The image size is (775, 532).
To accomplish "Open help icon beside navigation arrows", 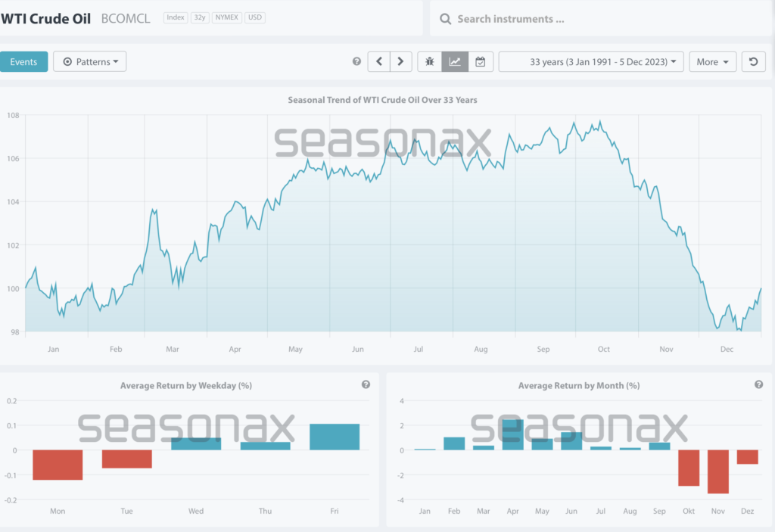I will coord(356,61).
